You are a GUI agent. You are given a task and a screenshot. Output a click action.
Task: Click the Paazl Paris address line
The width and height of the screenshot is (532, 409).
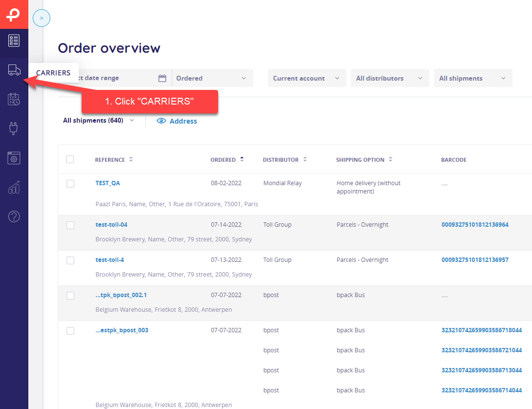click(177, 204)
